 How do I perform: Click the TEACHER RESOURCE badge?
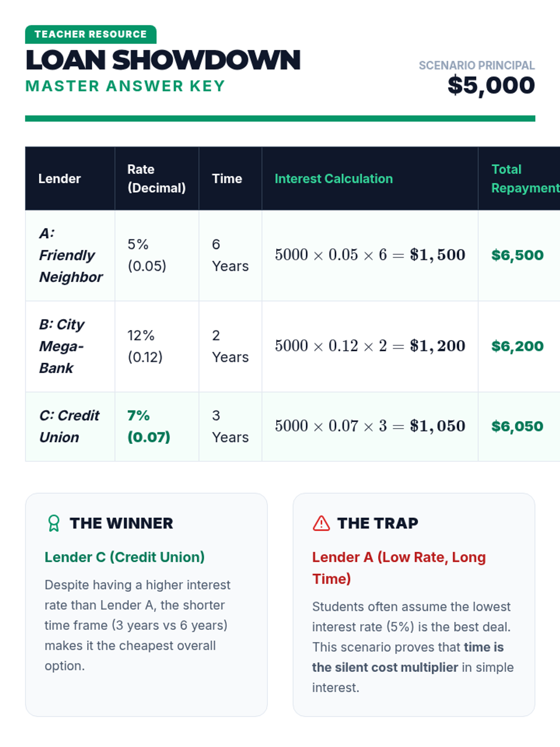(x=91, y=34)
